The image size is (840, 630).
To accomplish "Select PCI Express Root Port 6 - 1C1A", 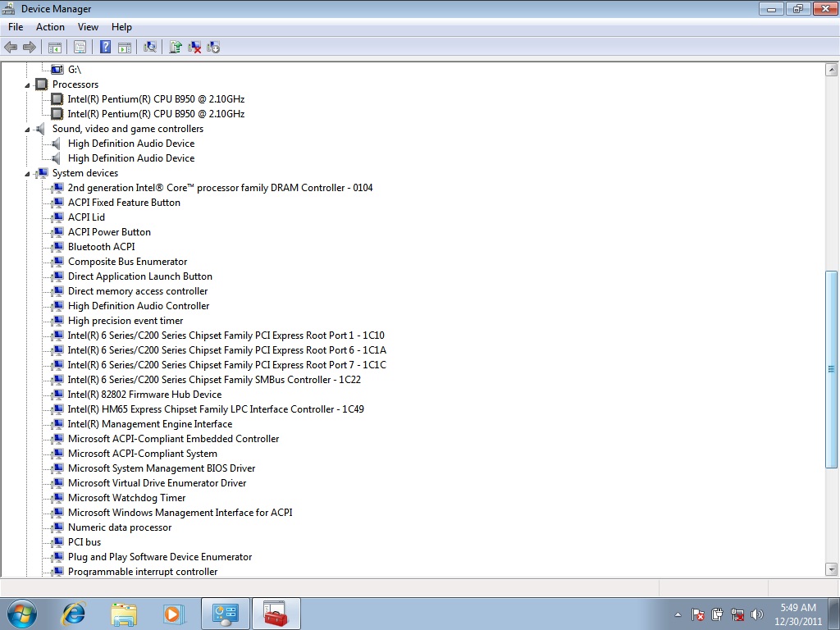I will [227, 350].
